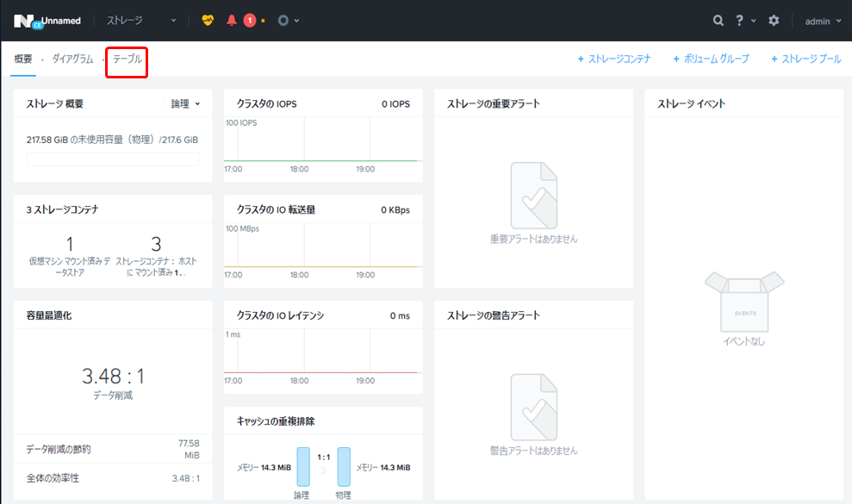
Task: Click the + ストレージ プール link
Action: (x=805, y=59)
